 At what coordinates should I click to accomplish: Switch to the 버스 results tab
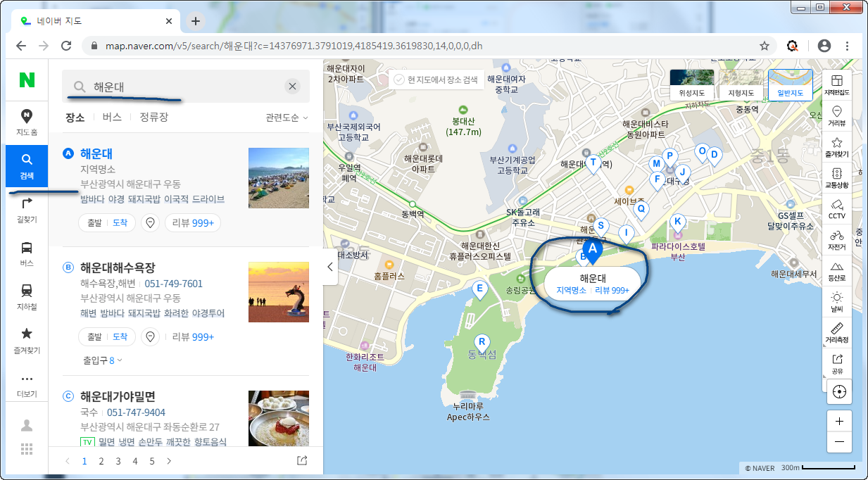tap(112, 118)
